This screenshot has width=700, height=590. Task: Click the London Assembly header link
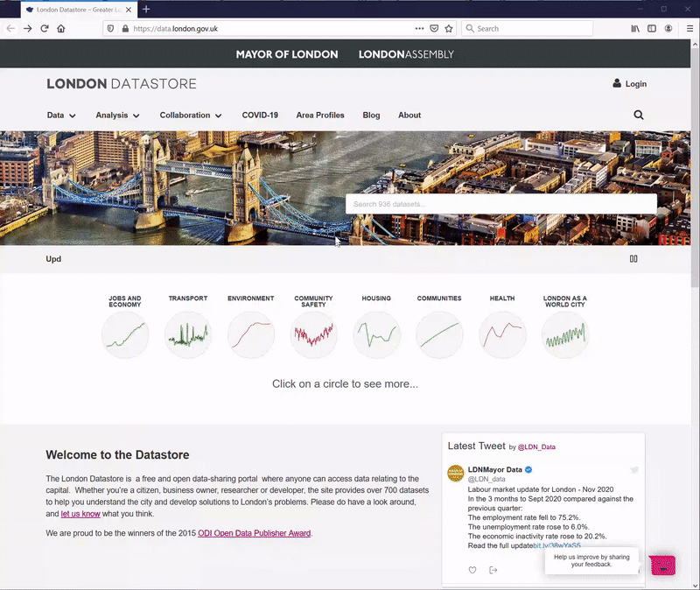(x=406, y=54)
